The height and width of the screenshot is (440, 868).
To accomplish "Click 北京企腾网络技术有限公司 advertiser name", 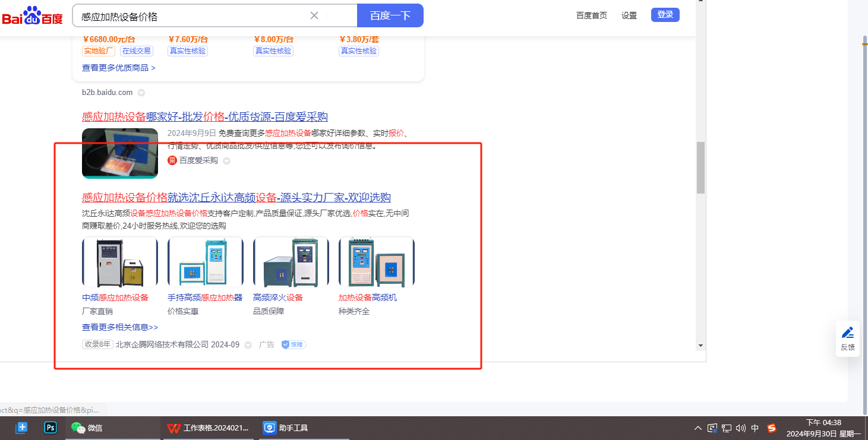I will click(x=162, y=344).
